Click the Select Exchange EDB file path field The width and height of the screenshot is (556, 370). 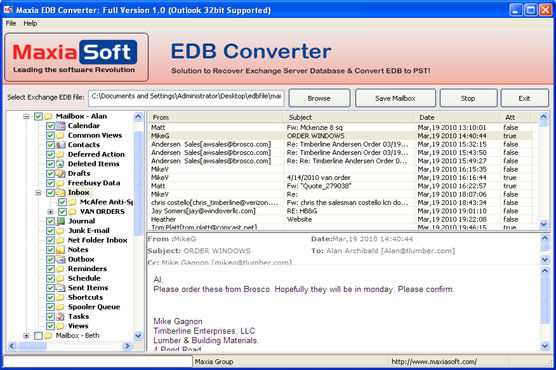point(186,98)
